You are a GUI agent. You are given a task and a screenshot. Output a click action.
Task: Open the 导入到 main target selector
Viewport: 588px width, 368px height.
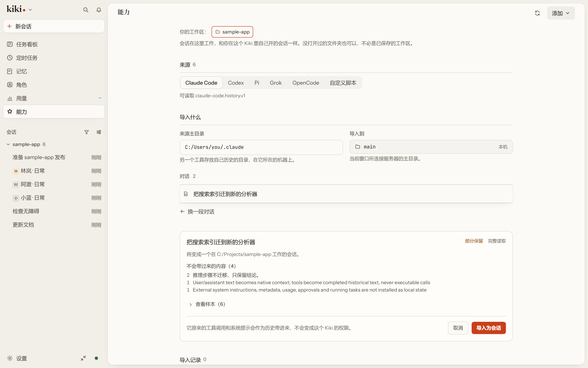tap(431, 147)
